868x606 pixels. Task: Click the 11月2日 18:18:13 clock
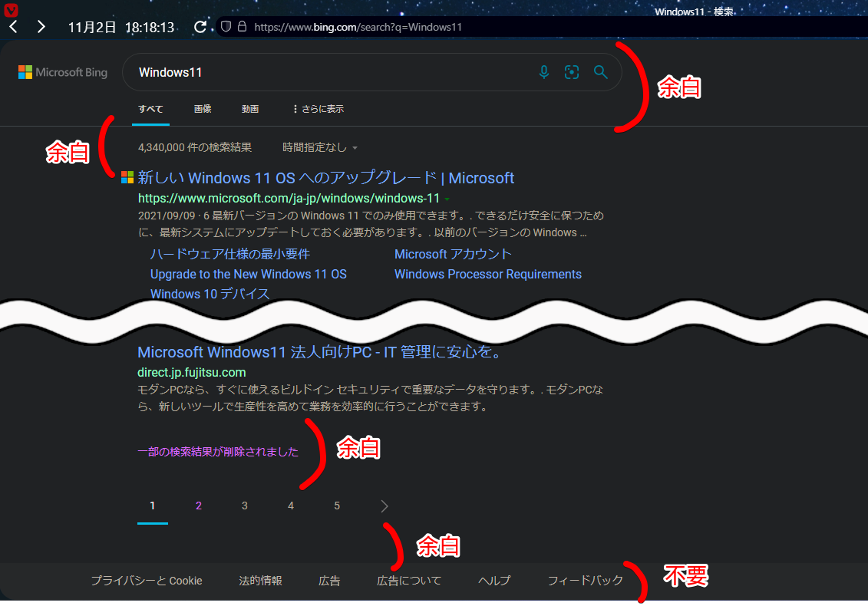point(121,27)
